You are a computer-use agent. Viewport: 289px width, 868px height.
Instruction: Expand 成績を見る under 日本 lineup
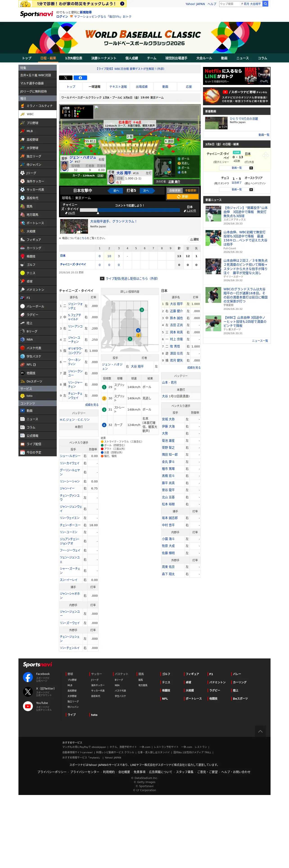tap(194, 368)
